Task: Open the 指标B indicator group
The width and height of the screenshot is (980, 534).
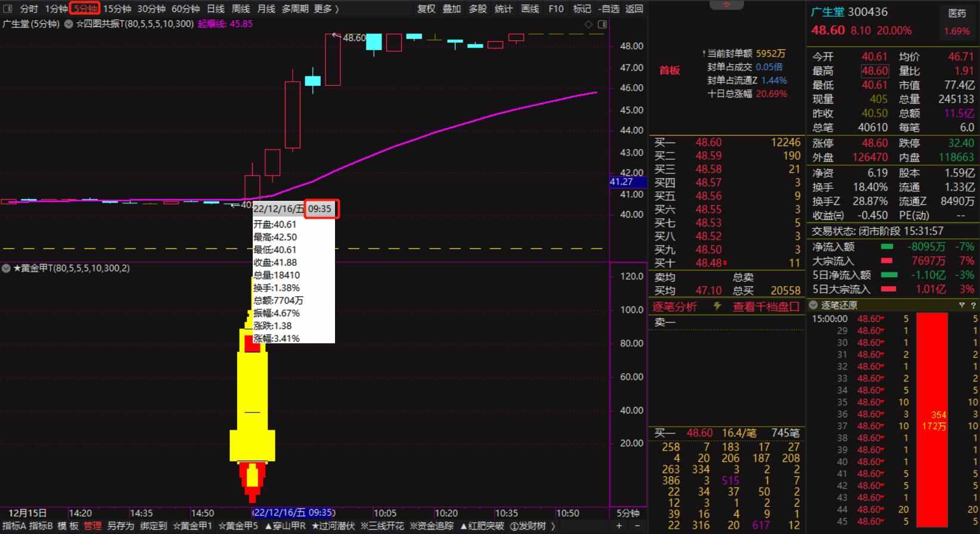Action: pyautogui.click(x=41, y=526)
